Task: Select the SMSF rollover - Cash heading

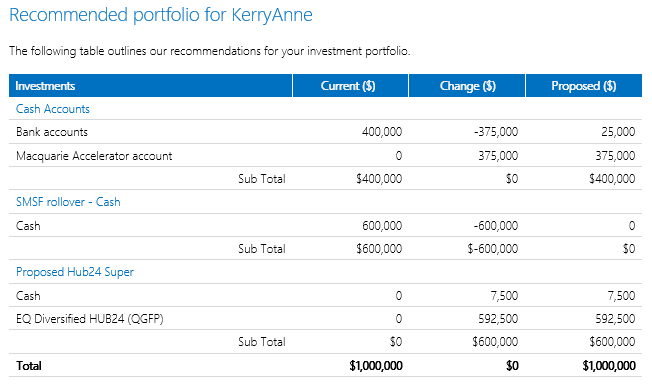Action: tap(68, 202)
